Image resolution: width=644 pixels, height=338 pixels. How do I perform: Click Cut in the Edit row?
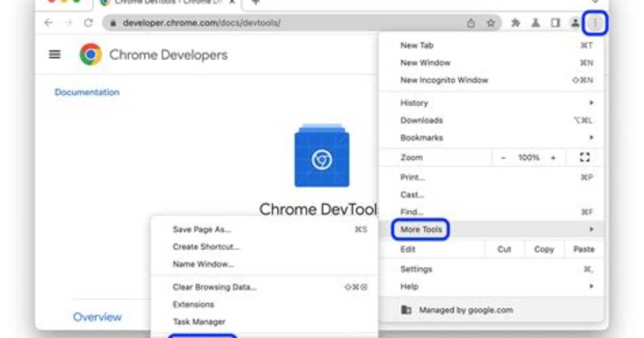(504, 249)
